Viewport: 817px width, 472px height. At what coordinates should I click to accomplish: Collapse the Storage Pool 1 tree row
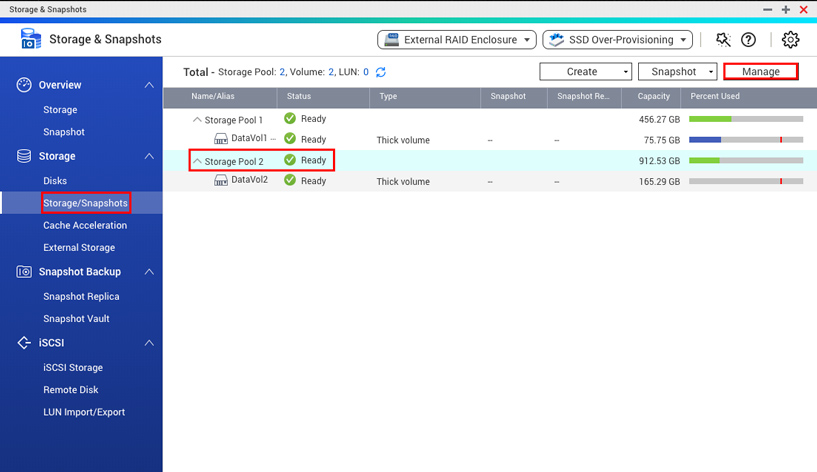197,119
